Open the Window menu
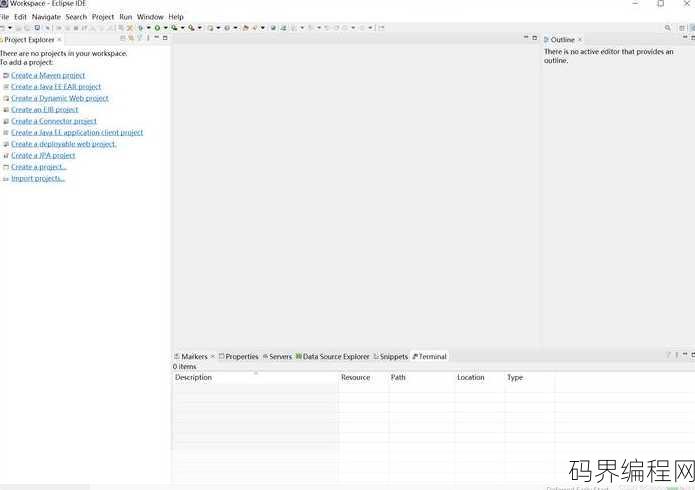Image resolution: width=695 pixels, height=490 pixels. 150,17
